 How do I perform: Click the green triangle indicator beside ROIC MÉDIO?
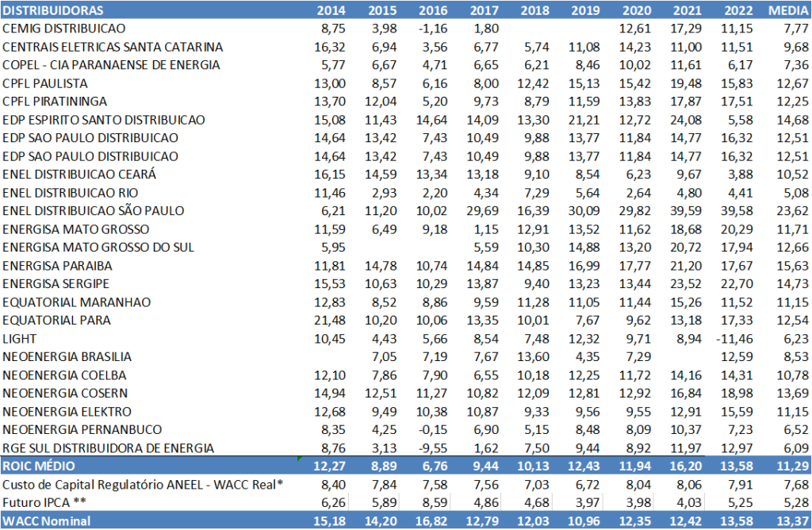tap(301, 459)
